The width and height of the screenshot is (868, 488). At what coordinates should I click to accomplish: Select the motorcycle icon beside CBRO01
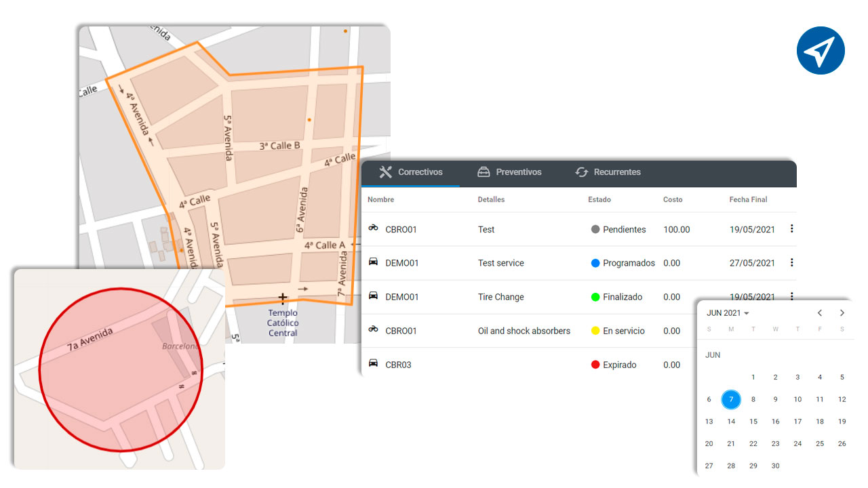pyautogui.click(x=373, y=229)
